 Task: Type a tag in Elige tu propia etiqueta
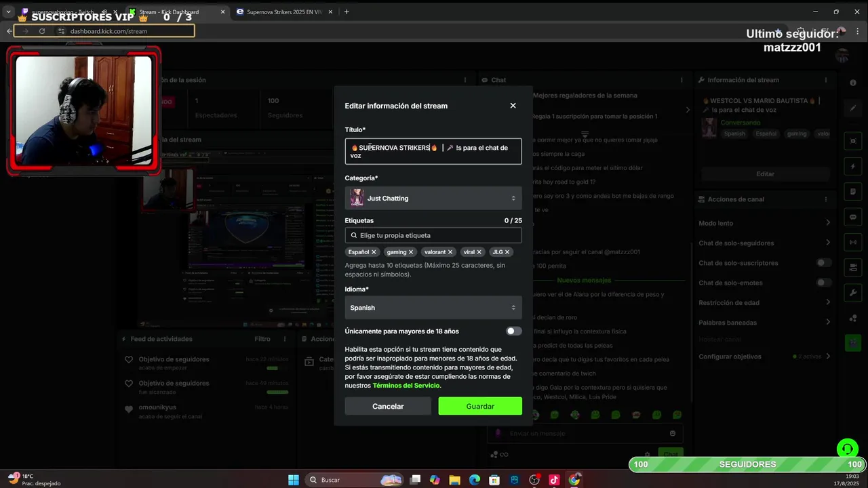433,235
